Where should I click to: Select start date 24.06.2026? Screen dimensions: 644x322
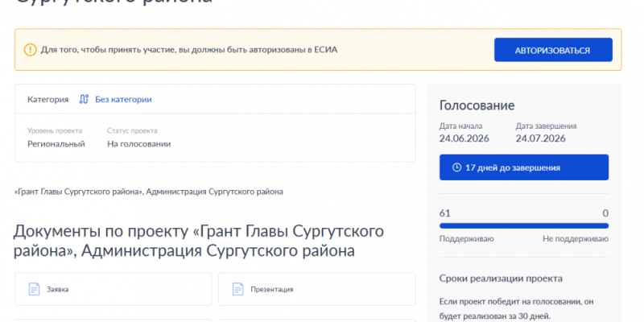(464, 138)
